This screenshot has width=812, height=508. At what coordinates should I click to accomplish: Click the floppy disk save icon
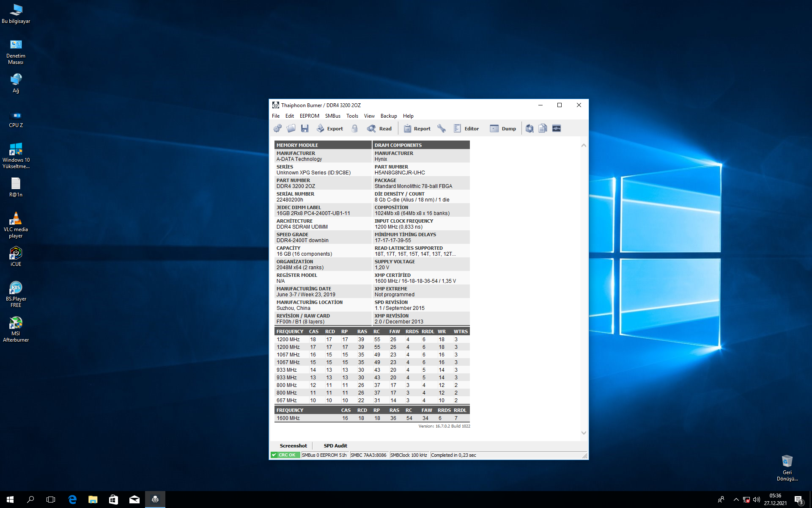(x=304, y=128)
